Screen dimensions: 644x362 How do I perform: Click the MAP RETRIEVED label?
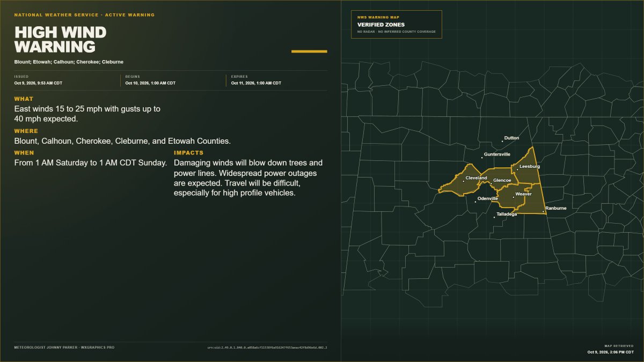tap(619, 346)
